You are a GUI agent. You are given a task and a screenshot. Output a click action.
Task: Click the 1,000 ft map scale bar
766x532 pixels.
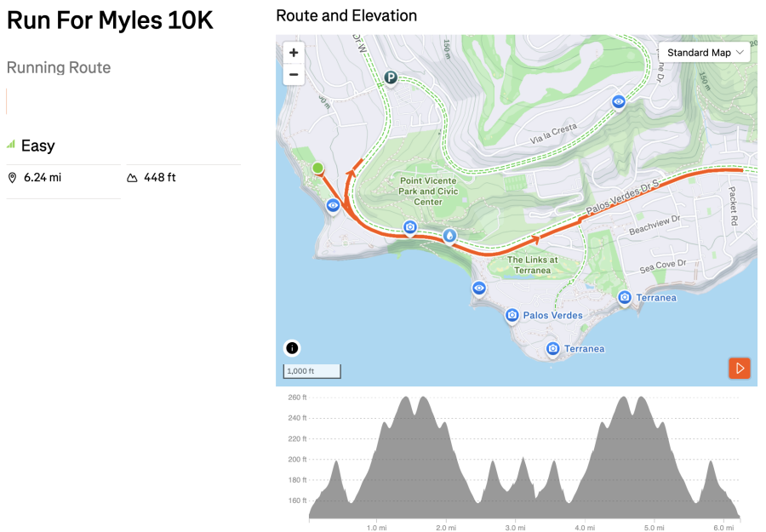point(312,371)
